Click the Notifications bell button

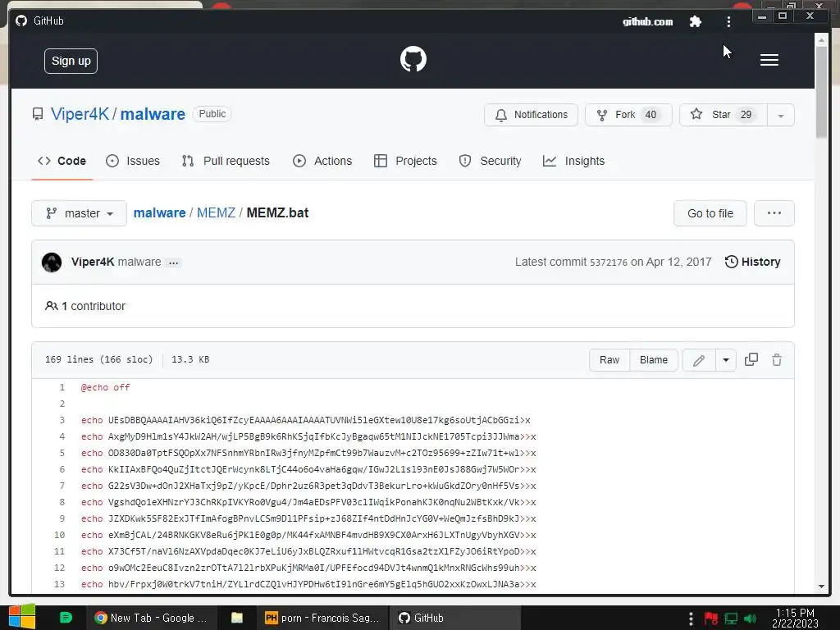tap(531, 115)
